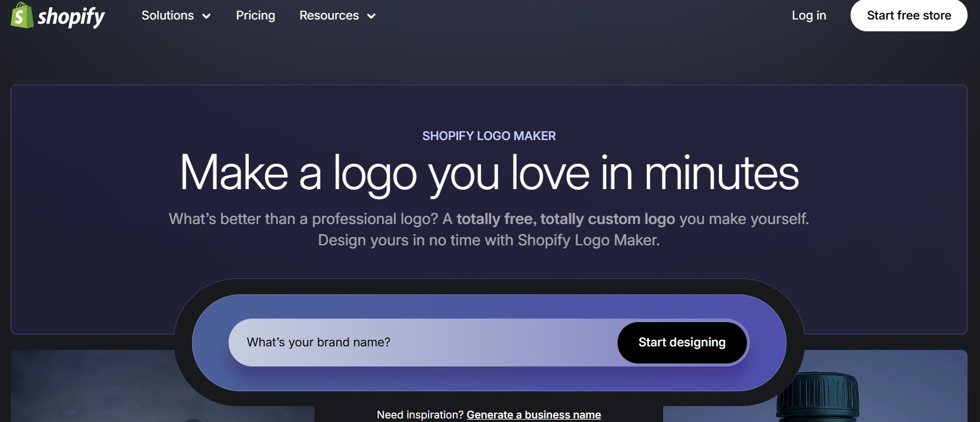980x422 pixels.
Task: Click the bottle cap image at bottom right
Action: click(819, 396)
